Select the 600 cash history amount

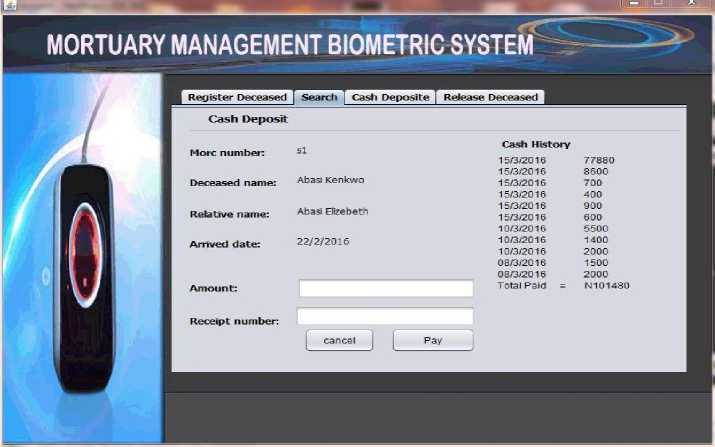593,217
